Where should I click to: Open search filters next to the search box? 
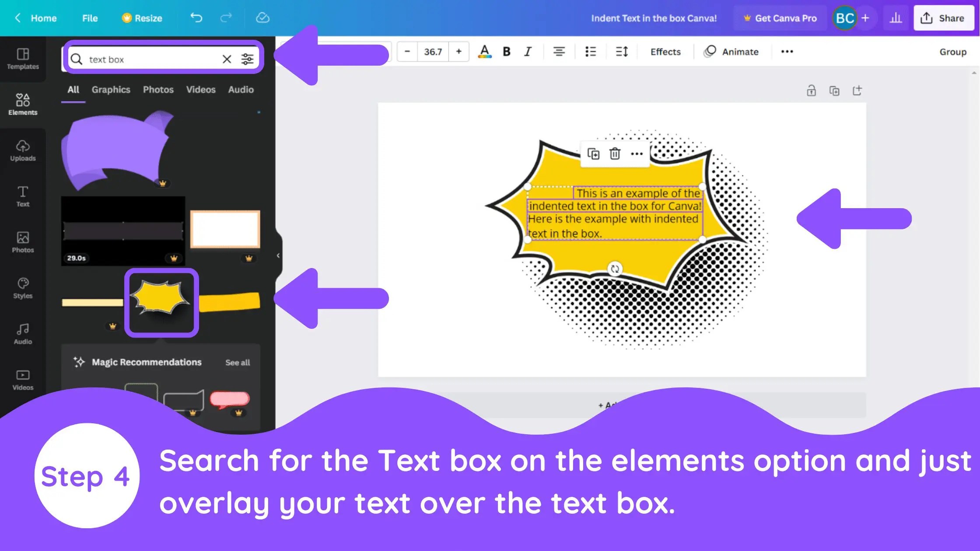248,59
